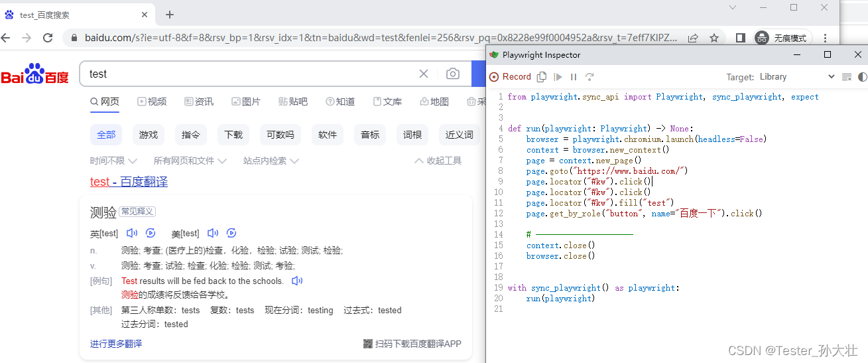Click the baidu.com address bar
Screen dimensions: 868x363
click(x=381, y=38)
